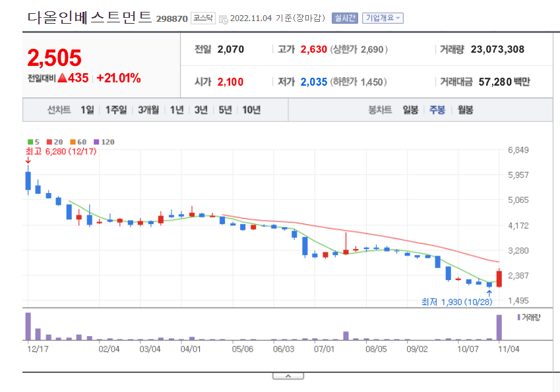The height and width of the screenshot is (392, 560).
Task: Switch to the 주봉 weekly candle chart
Action: point(437,110)
